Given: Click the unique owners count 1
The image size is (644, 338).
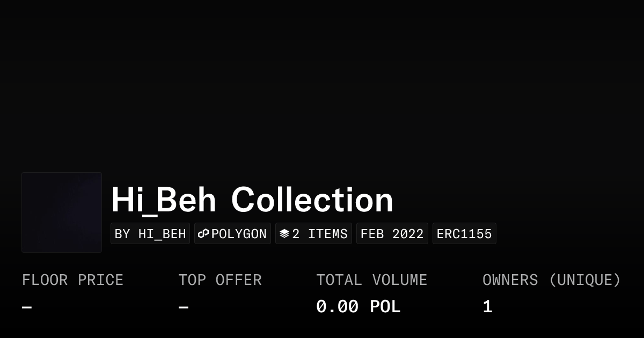Looking at the screenshot, I should (x=487, y=307).
